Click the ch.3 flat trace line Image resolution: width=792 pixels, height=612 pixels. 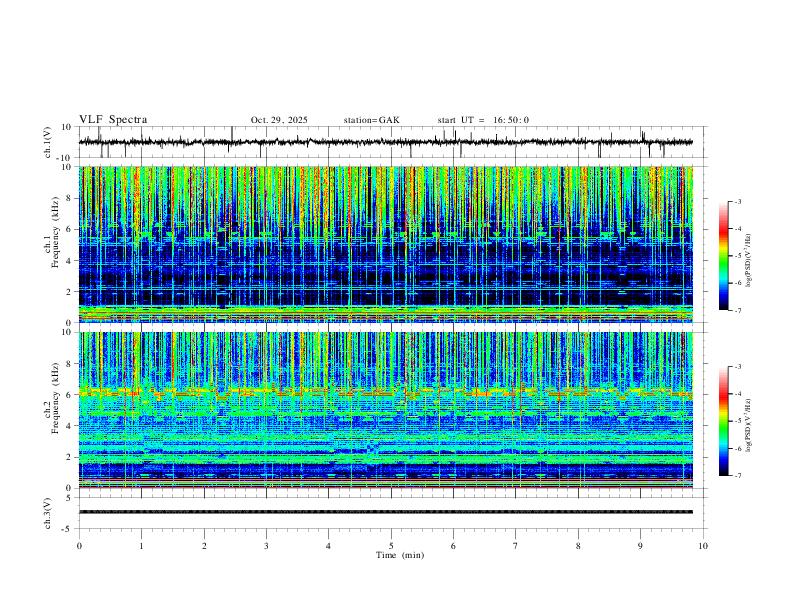click(386, 512)
